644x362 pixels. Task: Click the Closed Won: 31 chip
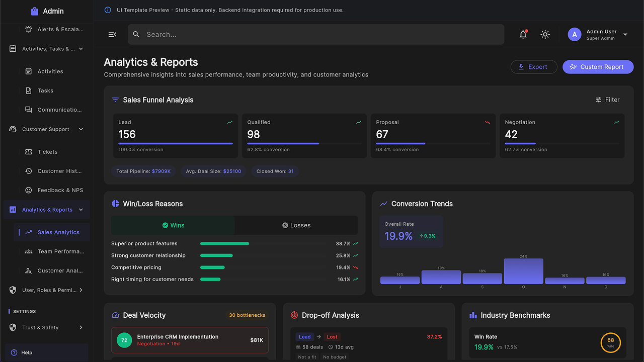coord(275,171)
